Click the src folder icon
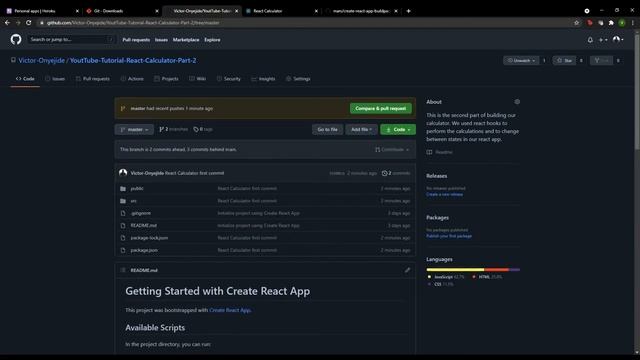Viewport: 640px width, 360px height. (123, 201)
